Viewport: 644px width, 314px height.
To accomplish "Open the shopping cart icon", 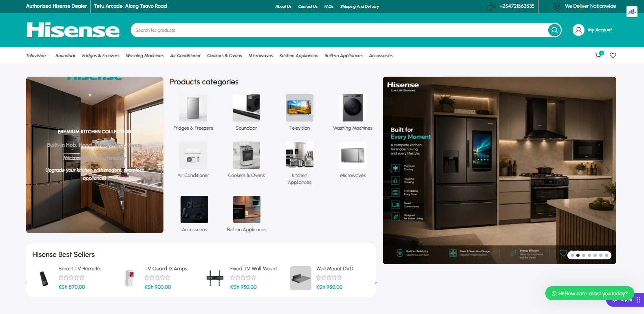I will [x=598, y=55].
